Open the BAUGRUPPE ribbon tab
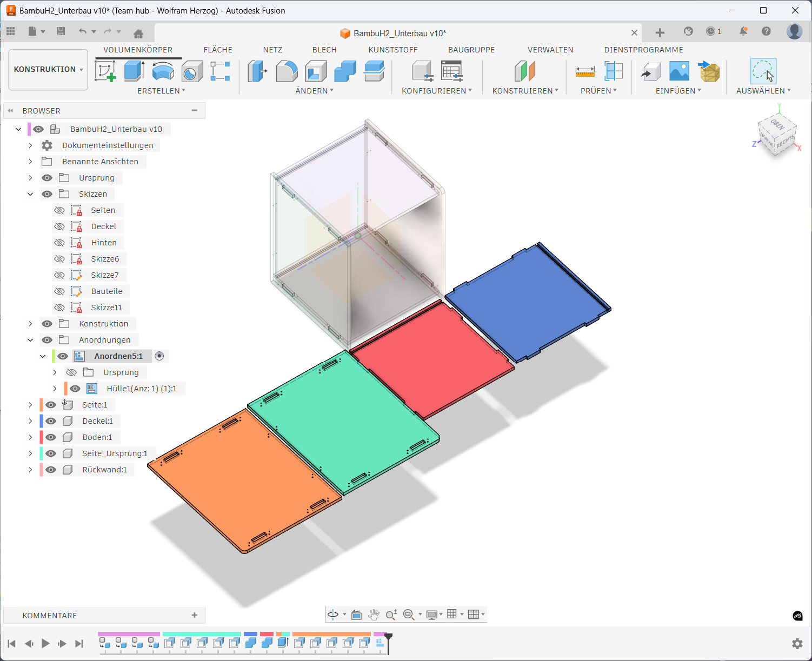Viewport: 812px width, 661px height. [471, 50]
